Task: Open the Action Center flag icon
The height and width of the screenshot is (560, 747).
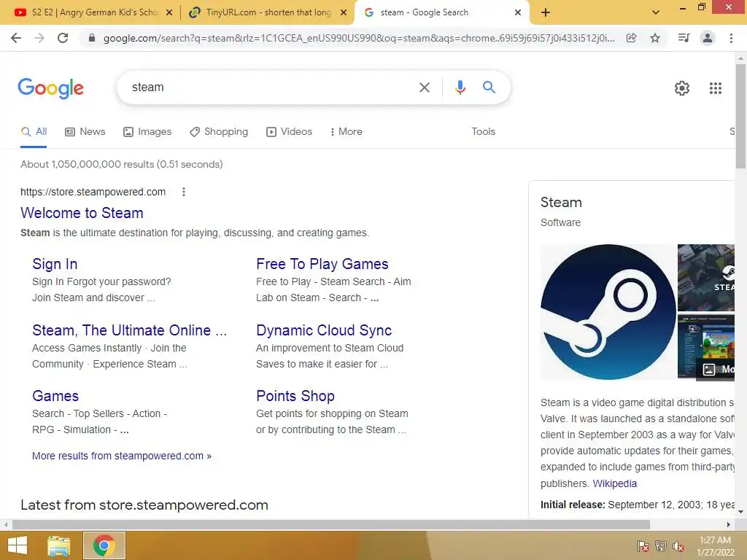Action: coord(643,546)
